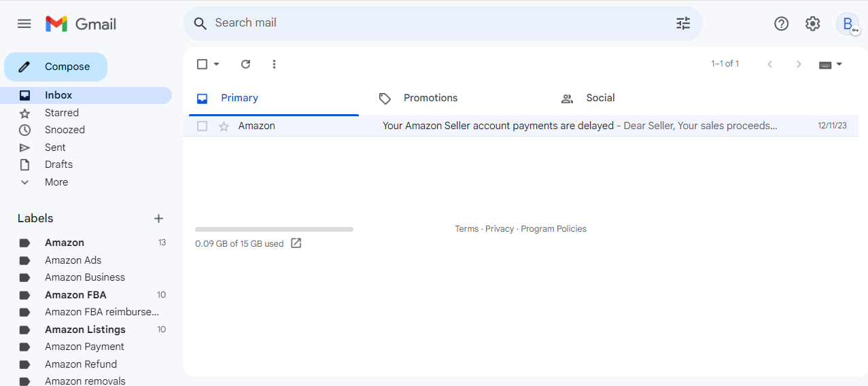Open the main menu hamburger icon
868x386 pixels.
coord(24,24)
